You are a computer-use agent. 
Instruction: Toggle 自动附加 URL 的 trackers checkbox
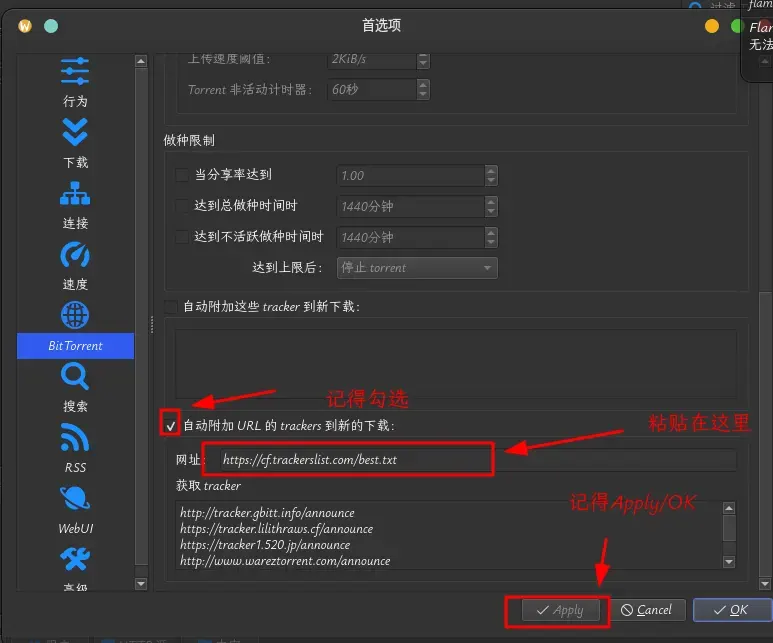[171, 426]
